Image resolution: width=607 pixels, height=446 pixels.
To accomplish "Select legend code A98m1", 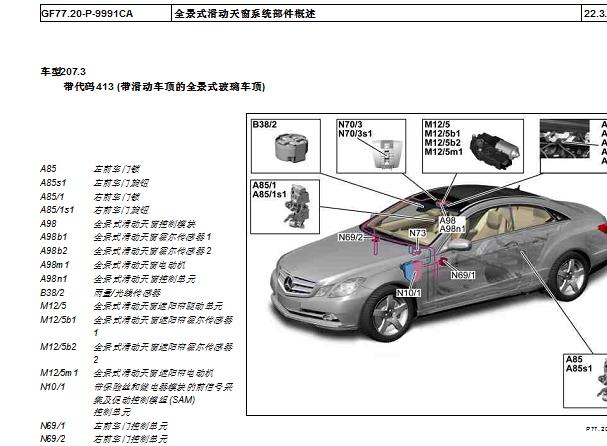I will 54,265.
